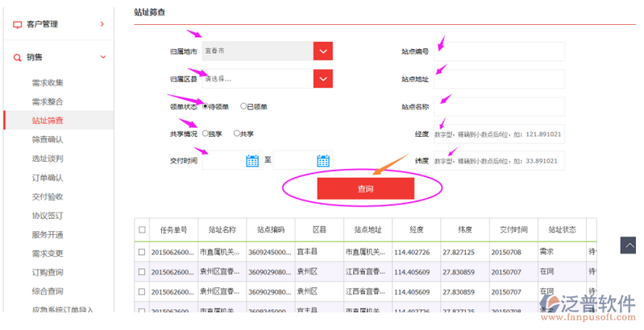The height and width of the screenshot is (330, 644).
Task: Expand the 客户管理 menu chevron
Action: click(102, 24)
